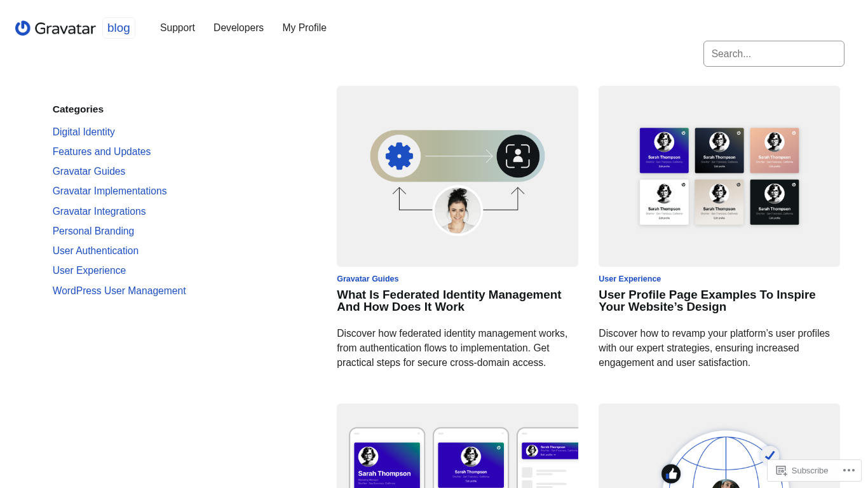Click the Gravatar logo icon
Image resolution: width=868 pixels, height=488 pixels.
click(x=23, y=28)
